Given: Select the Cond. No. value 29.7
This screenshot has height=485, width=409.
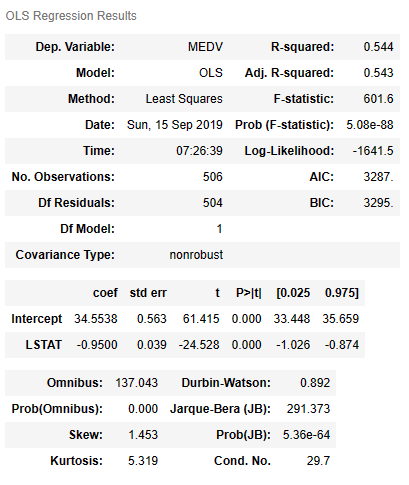Looking at the screenshot, I should pyautogui.click(x=318, y=461).
